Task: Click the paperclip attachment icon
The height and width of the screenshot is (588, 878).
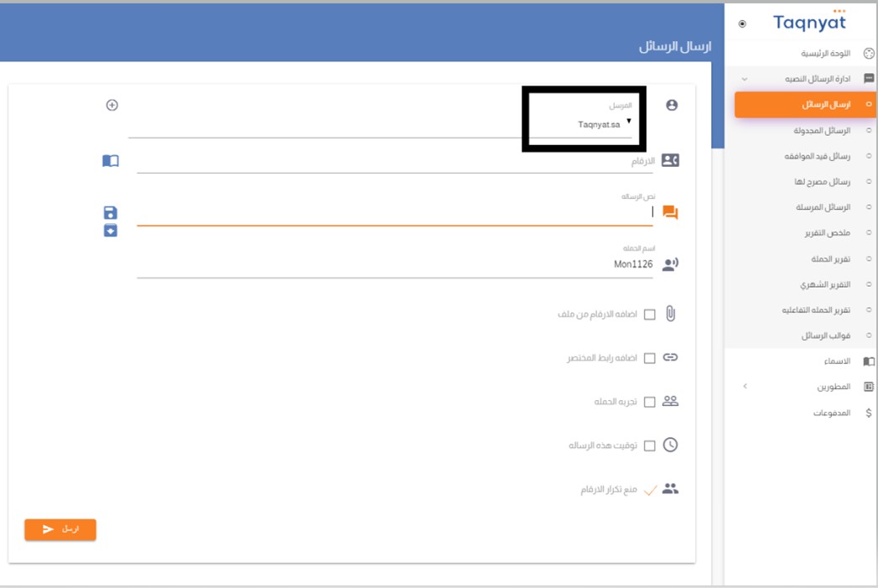Action: click(670, 314)
